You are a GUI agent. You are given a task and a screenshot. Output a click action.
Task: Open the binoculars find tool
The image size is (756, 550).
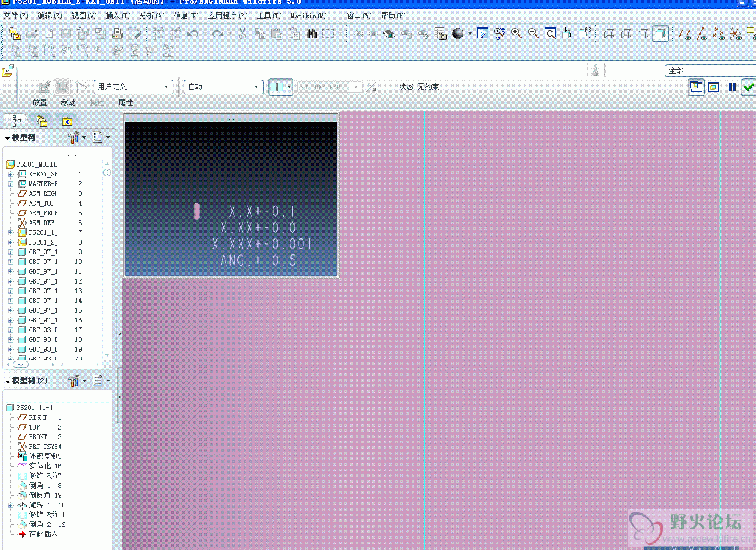tap(310, 34)
